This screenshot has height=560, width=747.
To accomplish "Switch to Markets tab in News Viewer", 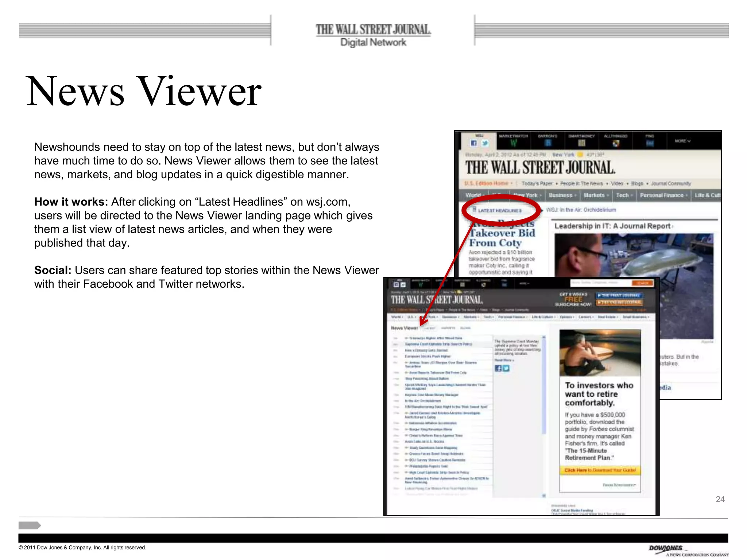I will point(448,328).
